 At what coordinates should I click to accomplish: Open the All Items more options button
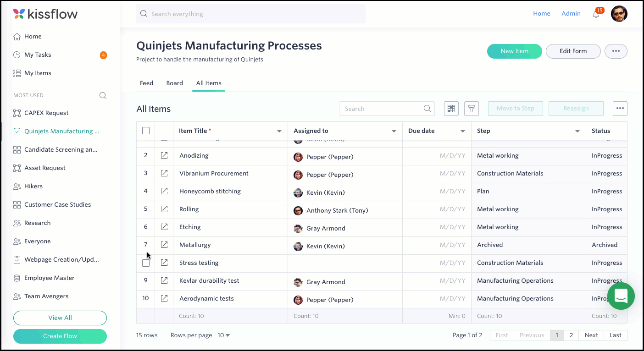(620, 109)
